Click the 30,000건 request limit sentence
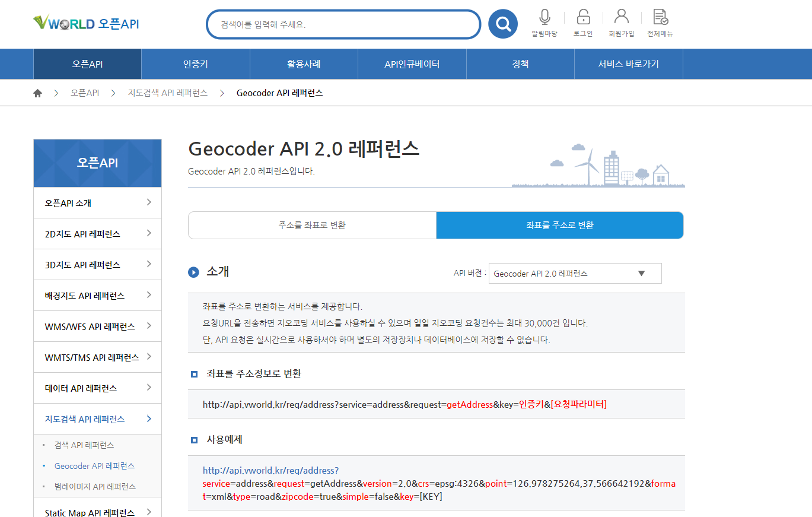The width and height of the screenshot is (812, 517). [x=395, y=323]
